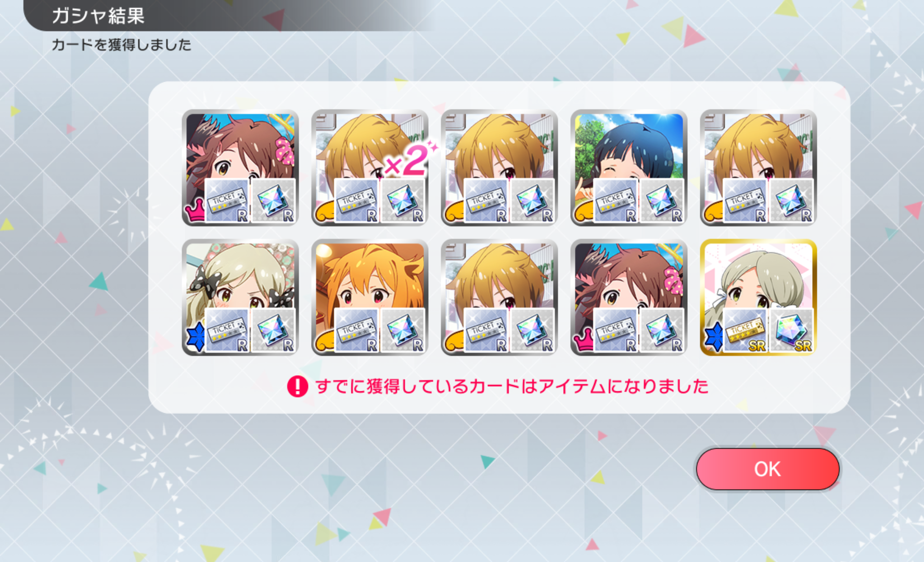Click the ガシャ結果 header title
The width and height of the screenshot is (924, 562).
tap(98, 16)
